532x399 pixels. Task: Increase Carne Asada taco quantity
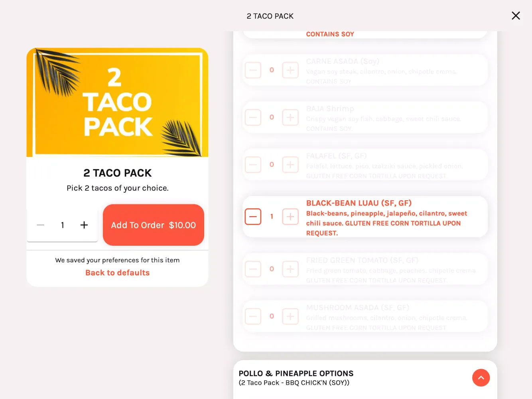[290, 70]
